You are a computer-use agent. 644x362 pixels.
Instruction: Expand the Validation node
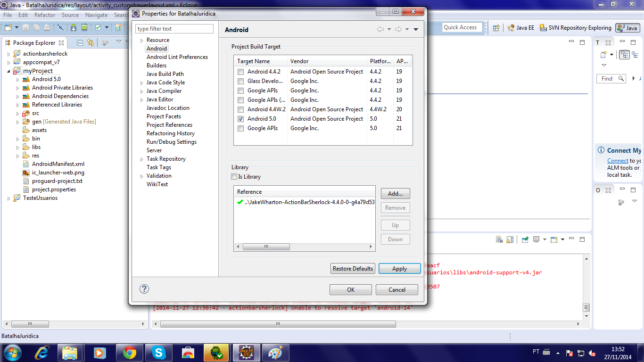pyautogui.click(x=141, y=176)
